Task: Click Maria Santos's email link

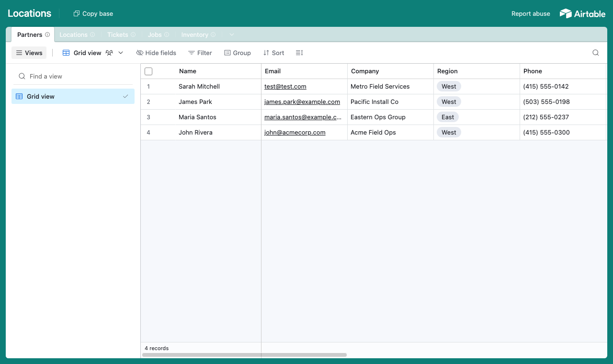Action: (x=303, y=117)
